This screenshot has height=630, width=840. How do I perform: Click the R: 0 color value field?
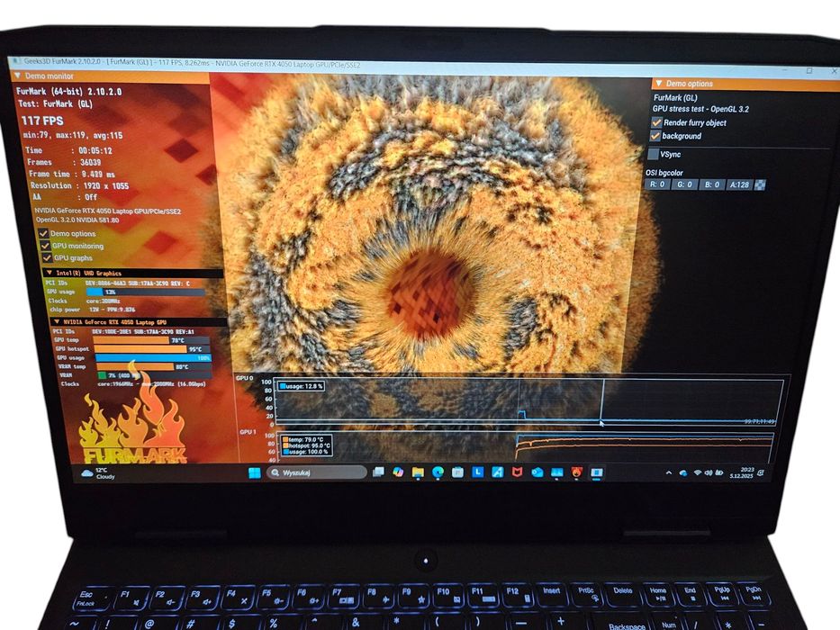point(657,184)
